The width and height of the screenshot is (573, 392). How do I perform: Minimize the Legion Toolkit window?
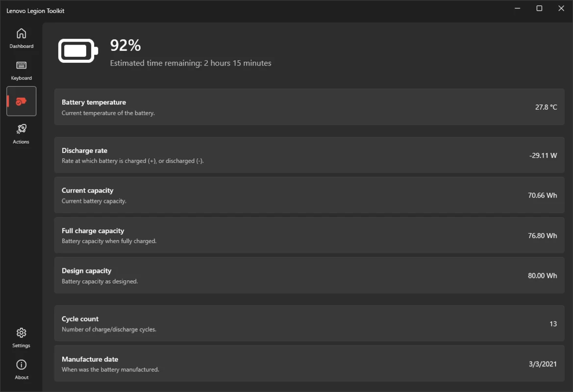518,8
